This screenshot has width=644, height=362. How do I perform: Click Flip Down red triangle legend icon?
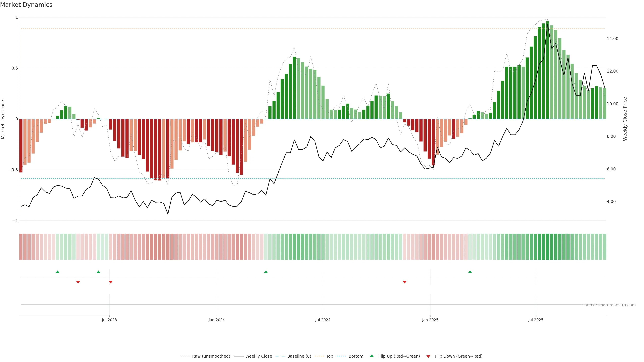(x=428, y=356)
